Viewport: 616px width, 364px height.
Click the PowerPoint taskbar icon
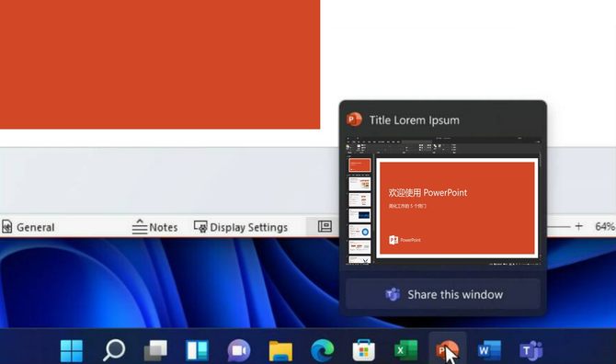[x=447, y=349]
